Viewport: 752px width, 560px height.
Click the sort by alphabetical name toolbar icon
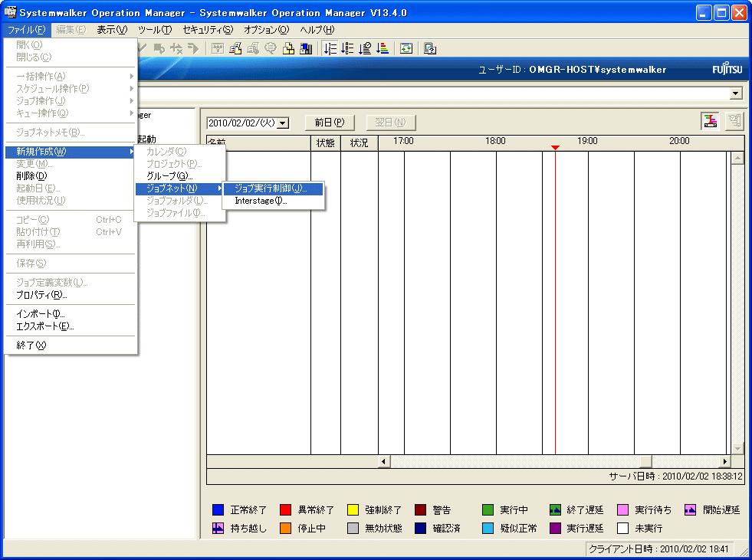(x=347, y=48)
